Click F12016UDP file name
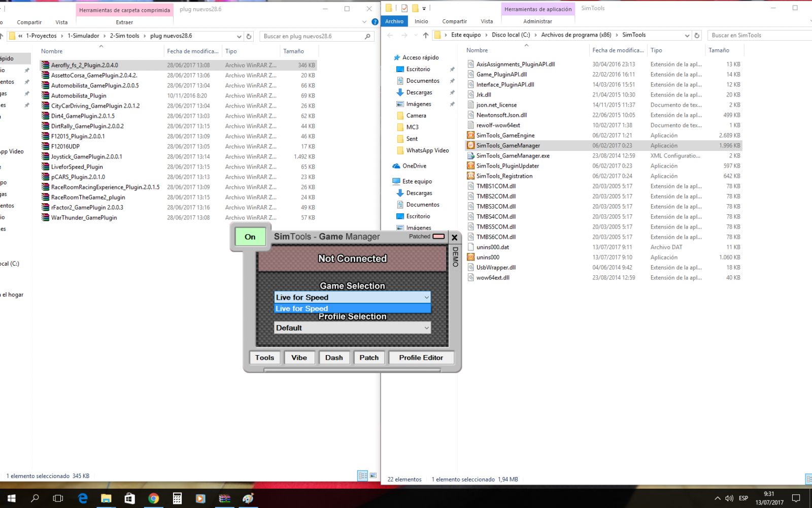Image resolution: width=812 pixels, height=508 pixels. point(65,146)
